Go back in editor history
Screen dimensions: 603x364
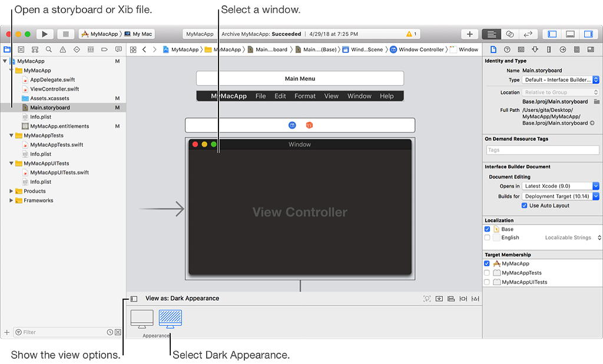click(x=144, y=49)
